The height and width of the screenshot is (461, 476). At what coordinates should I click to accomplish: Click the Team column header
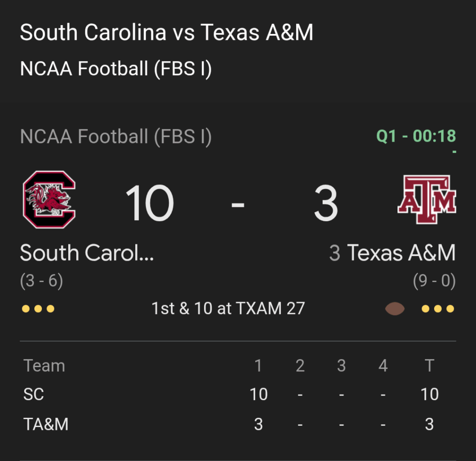pos(44,366)
